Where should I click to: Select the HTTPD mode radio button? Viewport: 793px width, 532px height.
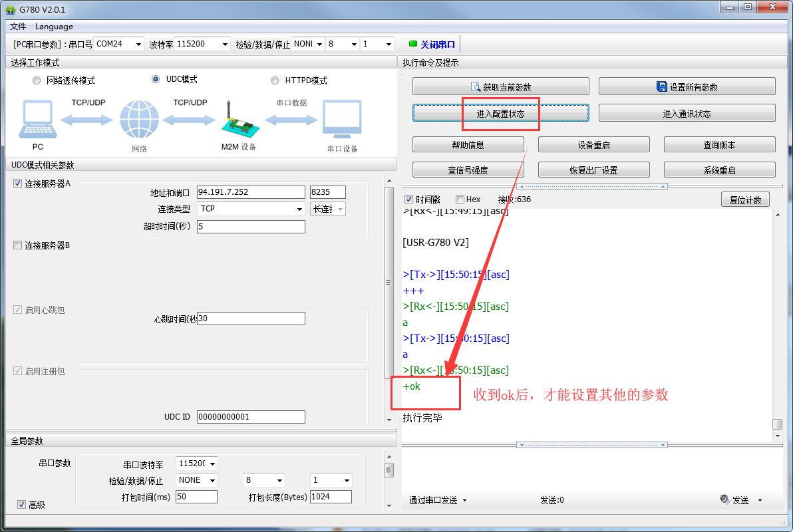pyautogui.click(x=275, y=80)
